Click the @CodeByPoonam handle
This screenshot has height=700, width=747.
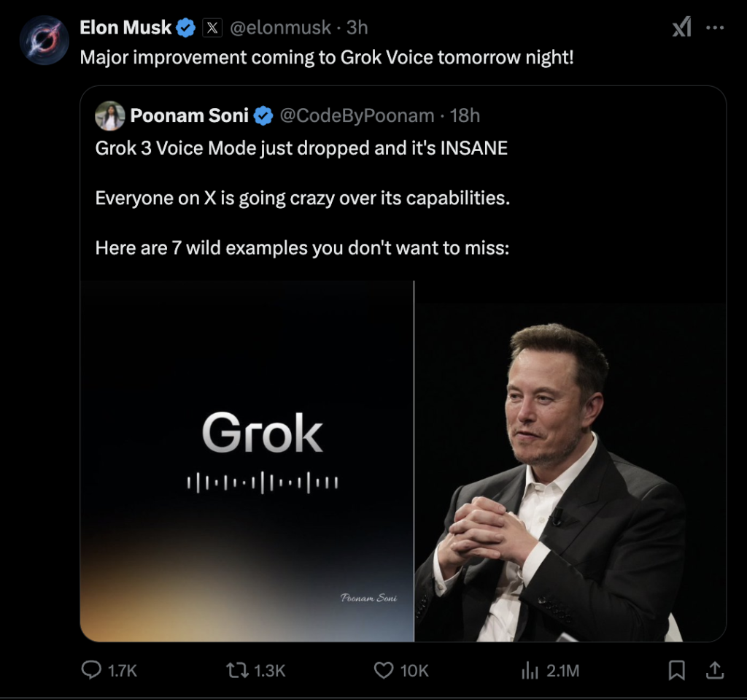(358, 115)
